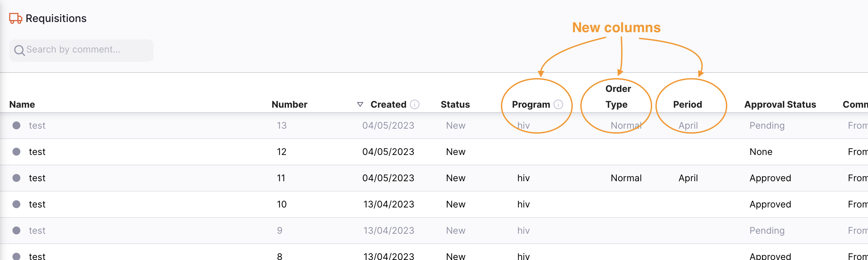Toggle sort arrow beside Created column
The image size is (868, 260).
[x=360, y=104]
